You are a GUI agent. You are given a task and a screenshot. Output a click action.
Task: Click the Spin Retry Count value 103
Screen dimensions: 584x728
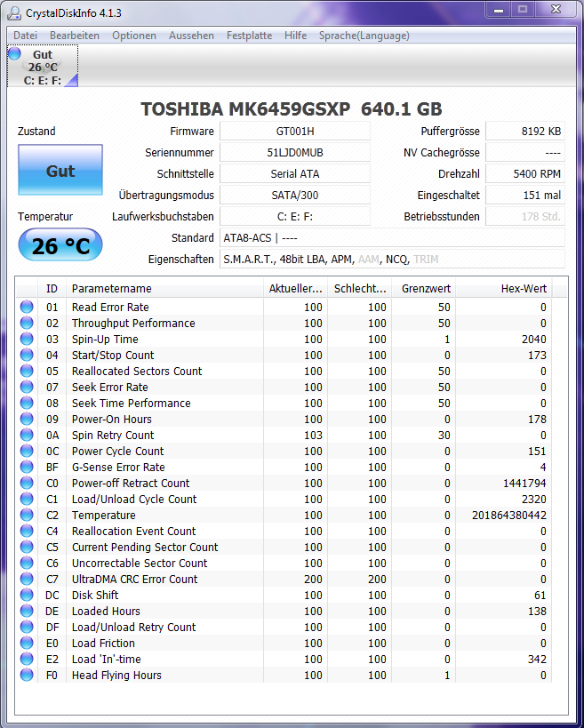[313, 435]
